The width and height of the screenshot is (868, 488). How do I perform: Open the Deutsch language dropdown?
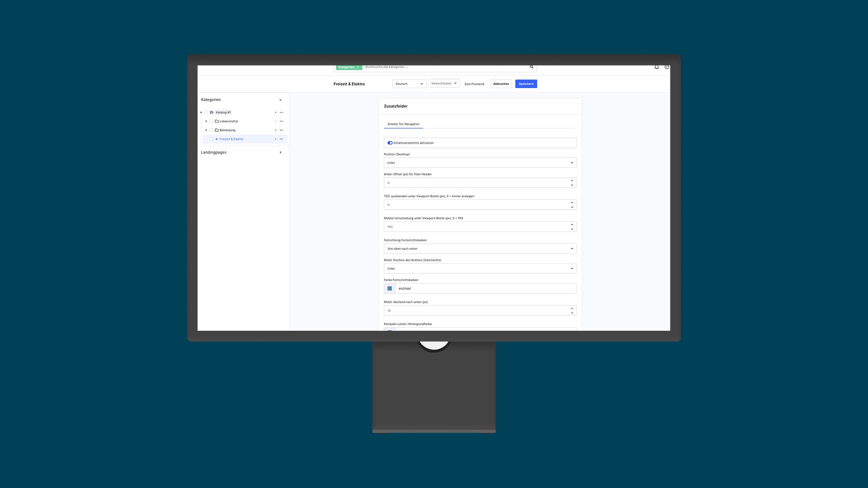coord(409,84)
